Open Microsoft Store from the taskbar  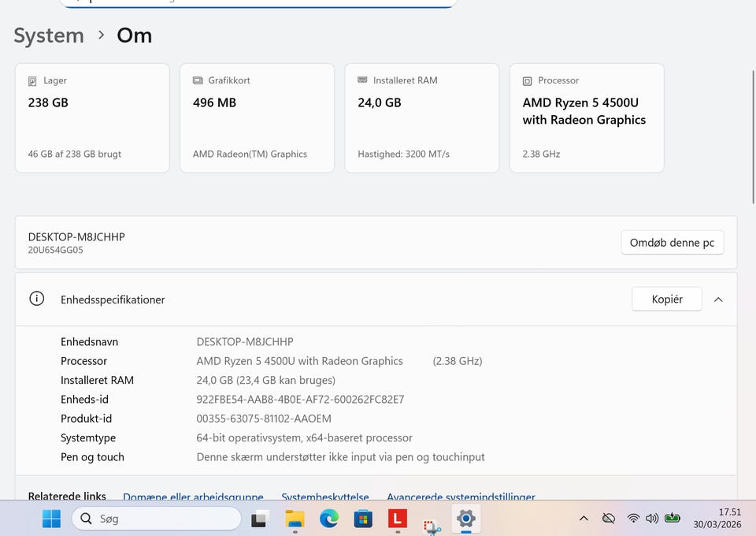click(x=363, y=519)
